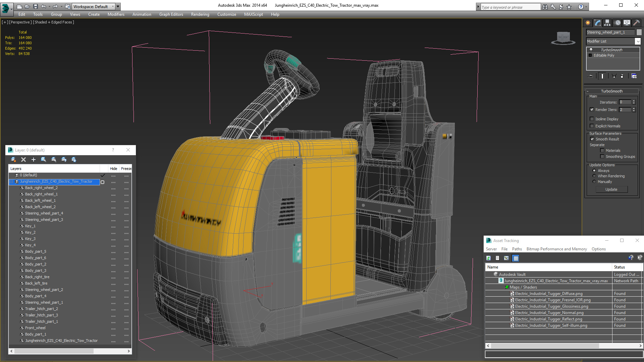Switch to the Hierarchy command panel tab
The image size is (644, 362).
click(607, 23)
